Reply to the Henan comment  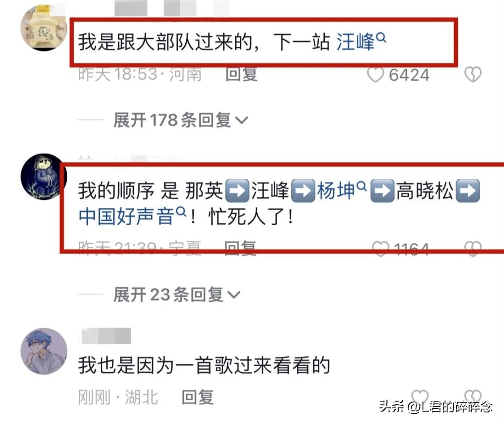(241, 74)
